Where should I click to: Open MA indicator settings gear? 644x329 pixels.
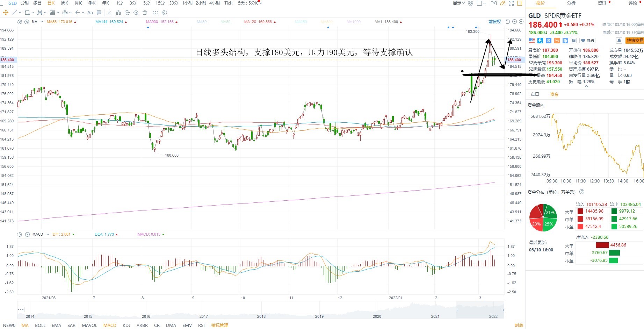20,22
